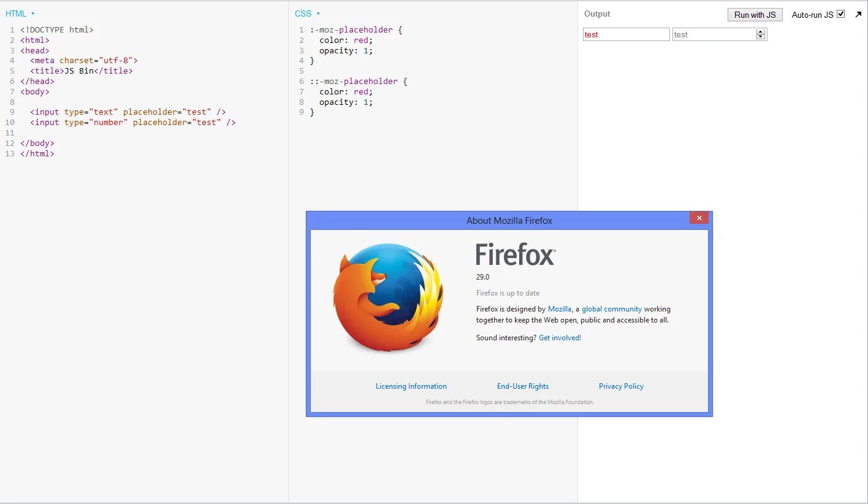868x504 pixels.
Task: Open Licensing Information link
Action: point(411,386)
